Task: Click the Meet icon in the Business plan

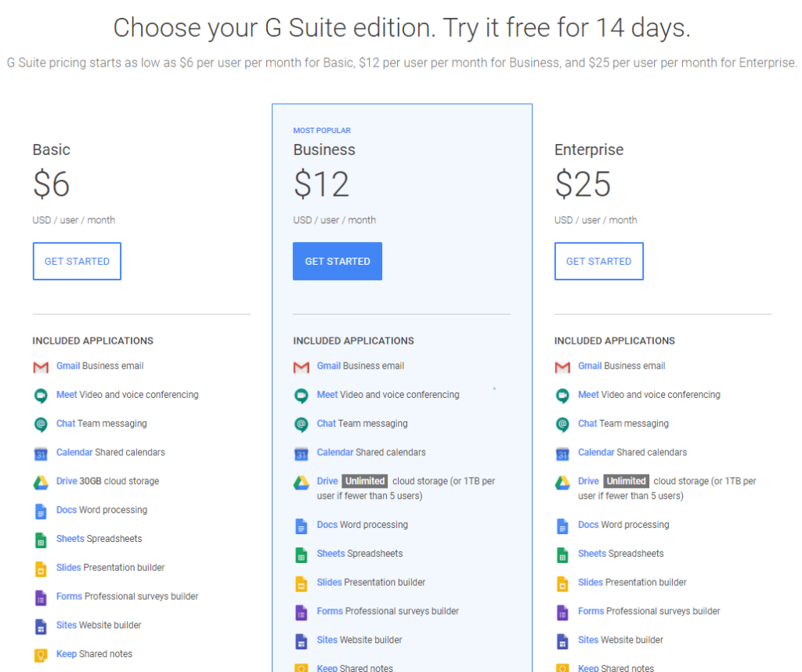Action: pyautogui.click(x=302, y=396)
